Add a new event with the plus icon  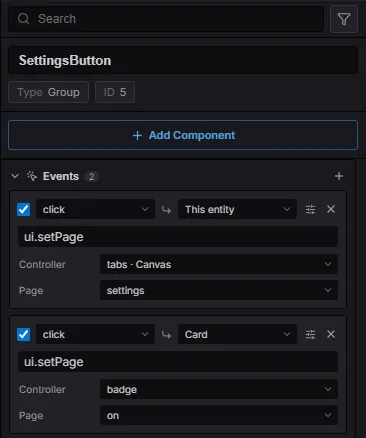coord(339,176)
